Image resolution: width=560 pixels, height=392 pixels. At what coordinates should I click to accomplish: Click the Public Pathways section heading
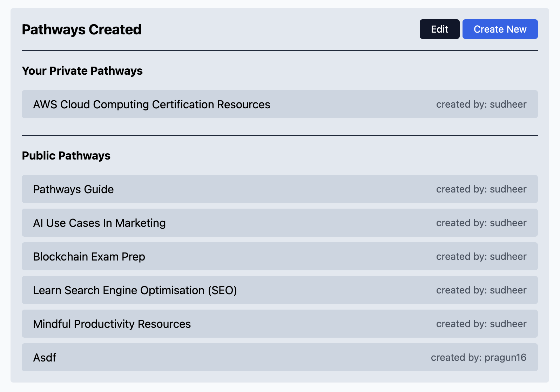pyautogui.click(x=66, y=156)
